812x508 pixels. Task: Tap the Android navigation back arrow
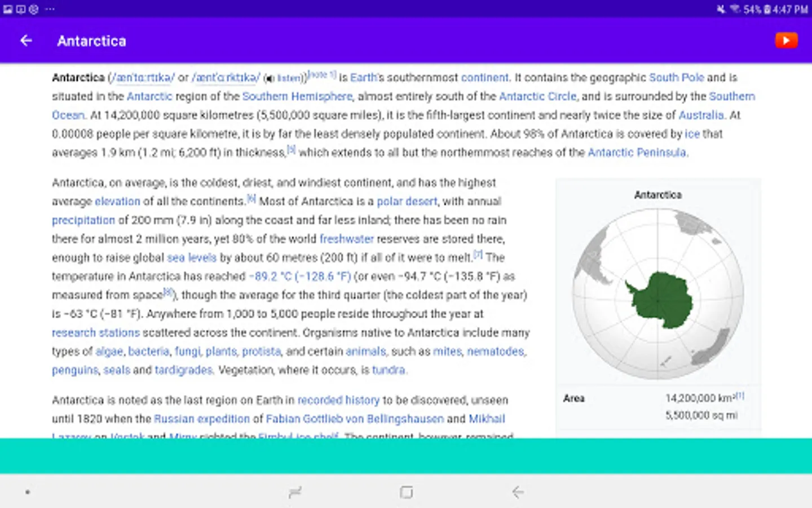tap(518, 492)
